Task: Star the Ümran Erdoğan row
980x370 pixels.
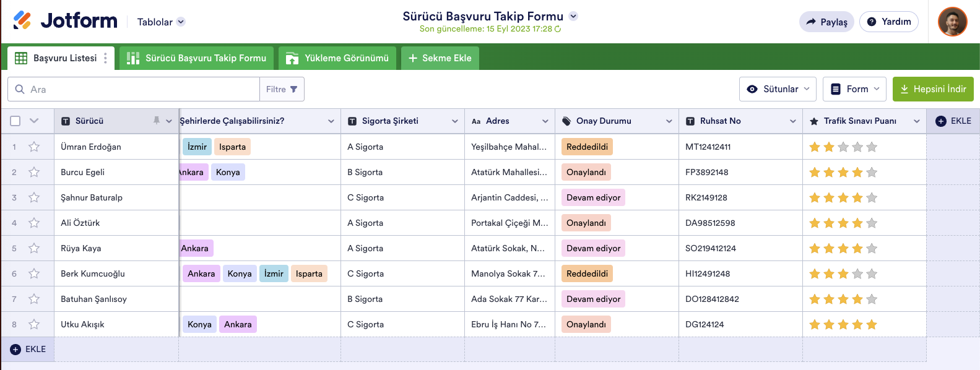Action: coord(34,147)
